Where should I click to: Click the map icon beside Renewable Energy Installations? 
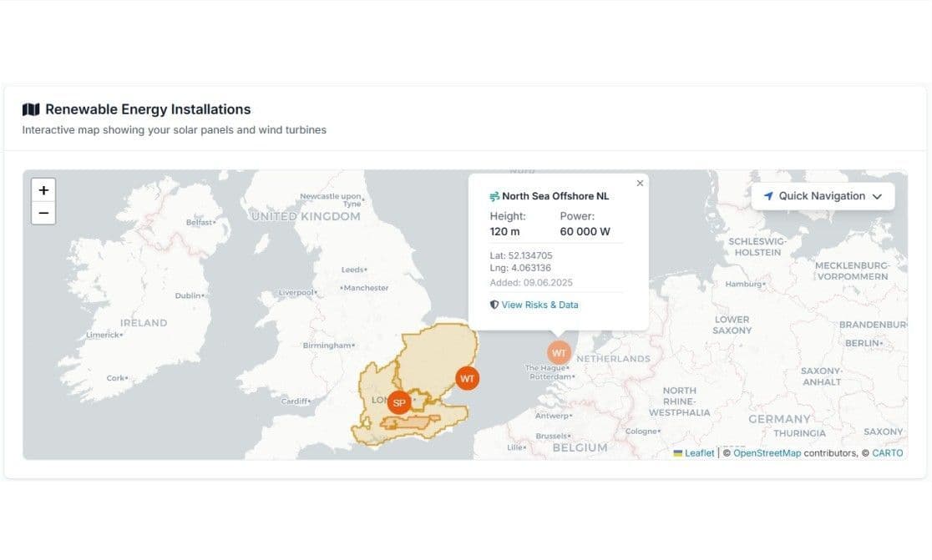tap(31, 108)
